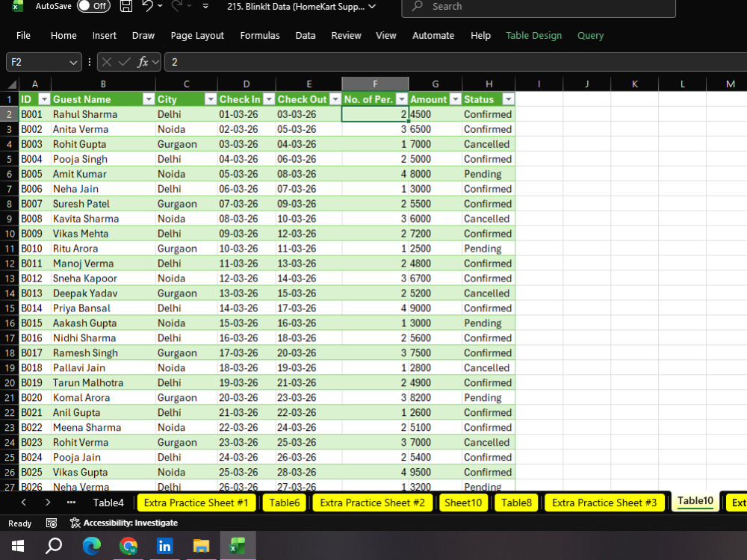Click into the formula bar showing 2
Screen dimensions: 747x560
pyautogui.click(x=456, y=63)
